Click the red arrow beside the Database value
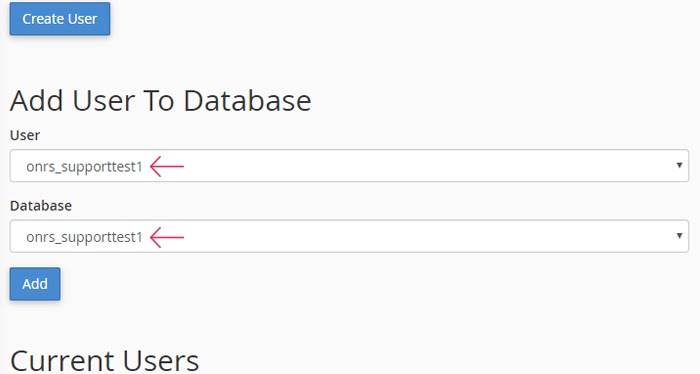The height and width of the screenshot is (374, 700). 167,237
